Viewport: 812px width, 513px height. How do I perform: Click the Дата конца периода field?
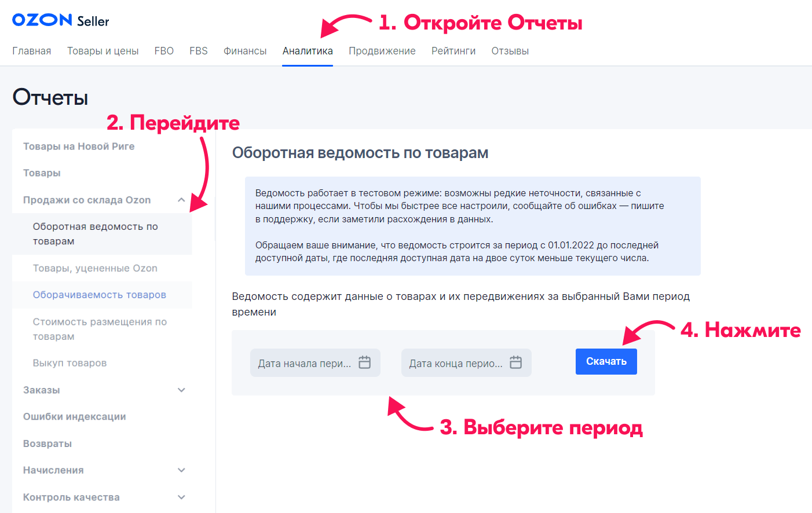pyautogui.click(x=455, y=363)
